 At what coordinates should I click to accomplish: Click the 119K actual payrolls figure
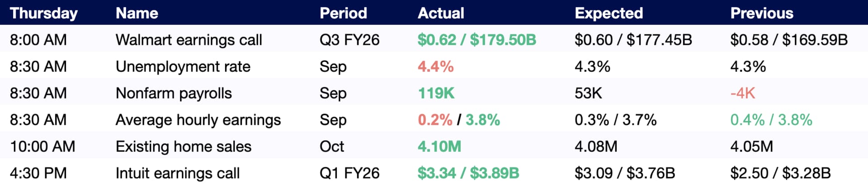click(x=436, y=93)
